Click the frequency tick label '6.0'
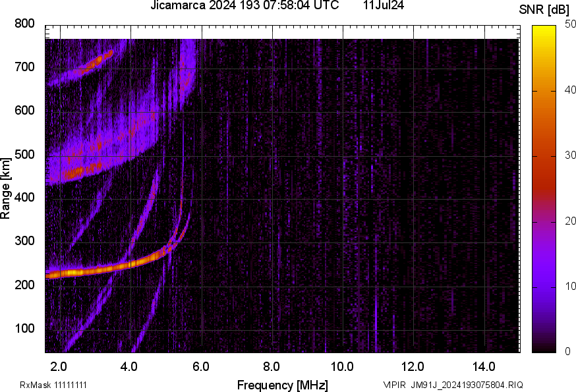 pyautogui.click(x=200, y=367)
